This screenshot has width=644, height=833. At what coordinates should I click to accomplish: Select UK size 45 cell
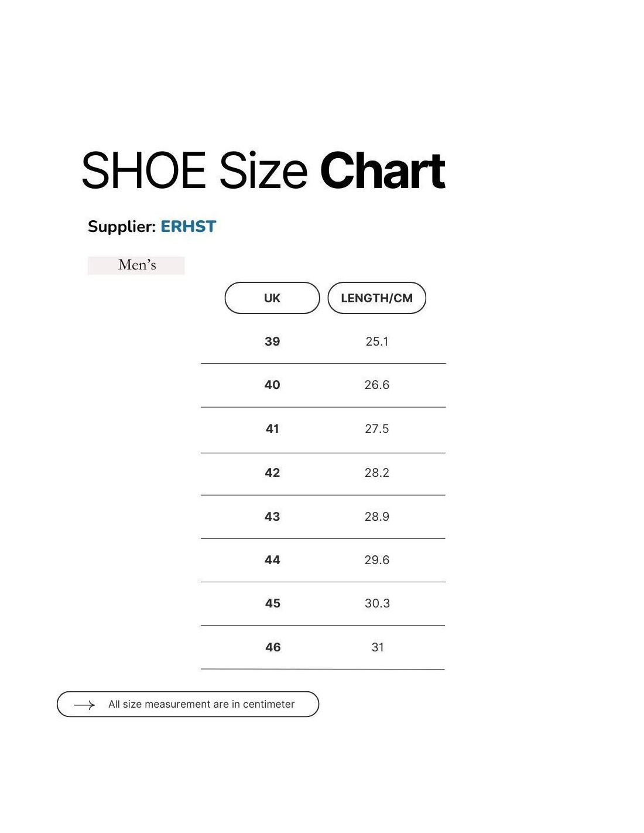coord(273,603)
